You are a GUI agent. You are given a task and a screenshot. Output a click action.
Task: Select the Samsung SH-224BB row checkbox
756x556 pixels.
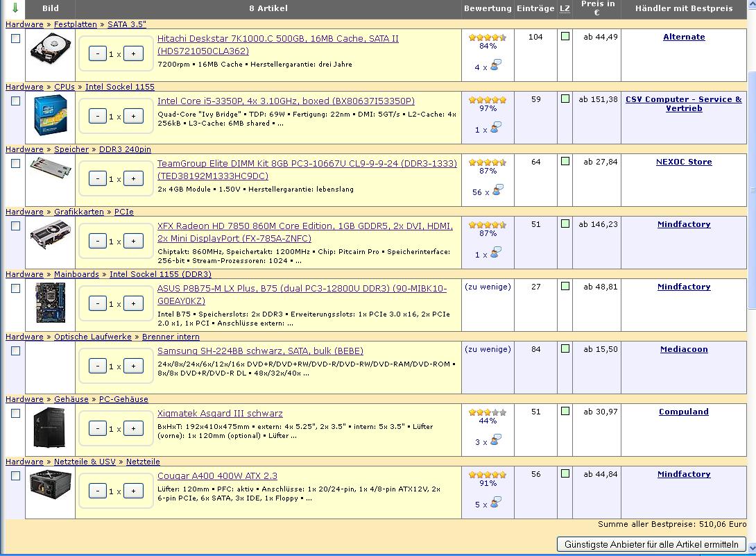click(15, 351)
